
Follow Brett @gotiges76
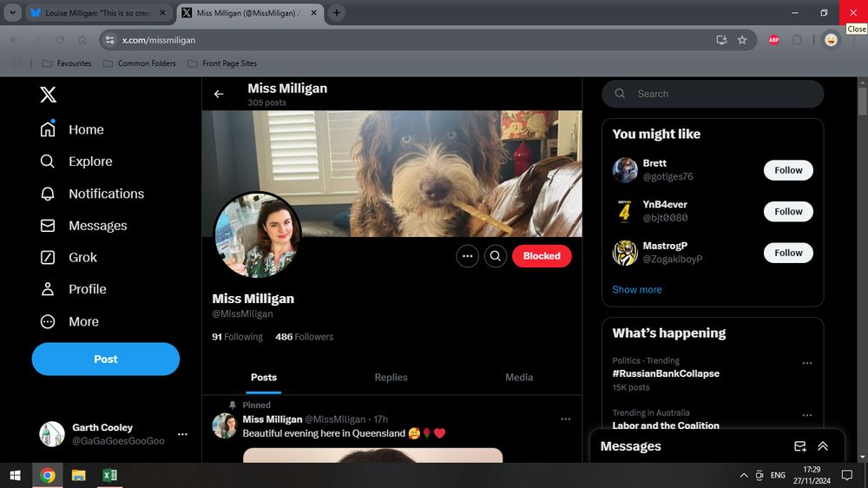[x=788, y=170]
